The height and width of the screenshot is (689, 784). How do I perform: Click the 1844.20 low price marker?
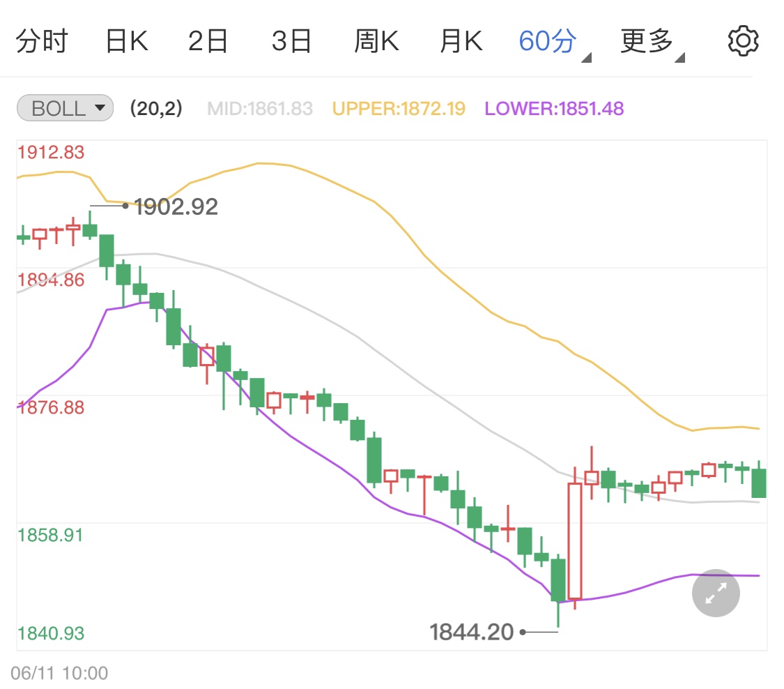[x=472, y=632]
